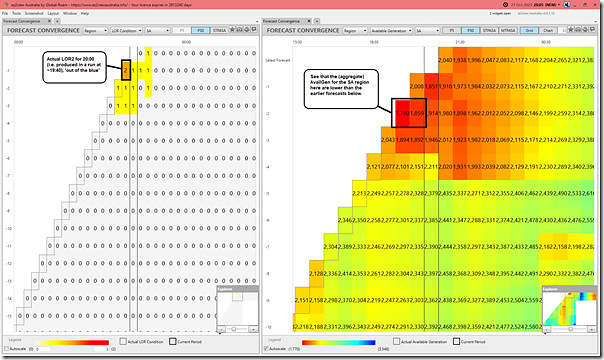The width and height of the screenshot is (604, 360).
Task: Switch right panel to Chart view
Action: (548, 30)
